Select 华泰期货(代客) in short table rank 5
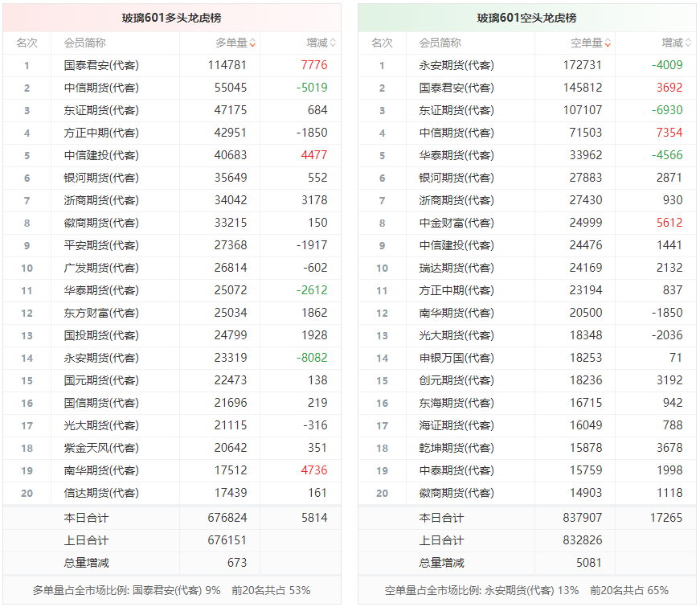 pos(456,155)
